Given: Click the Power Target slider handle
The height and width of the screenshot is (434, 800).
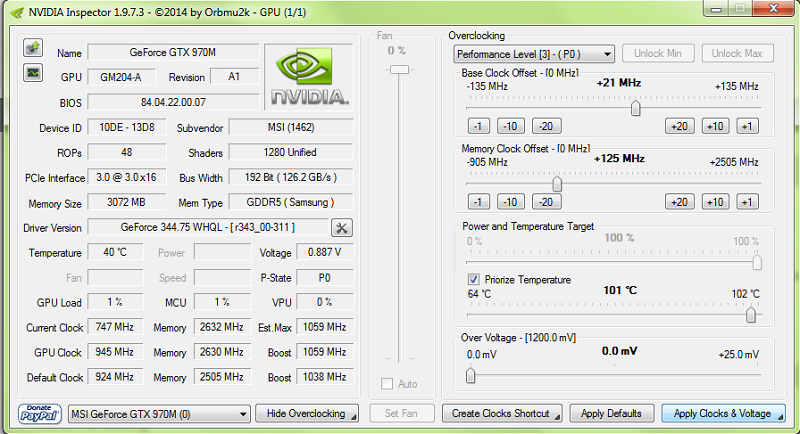Looking at the screenshot, I should (757, 262).
